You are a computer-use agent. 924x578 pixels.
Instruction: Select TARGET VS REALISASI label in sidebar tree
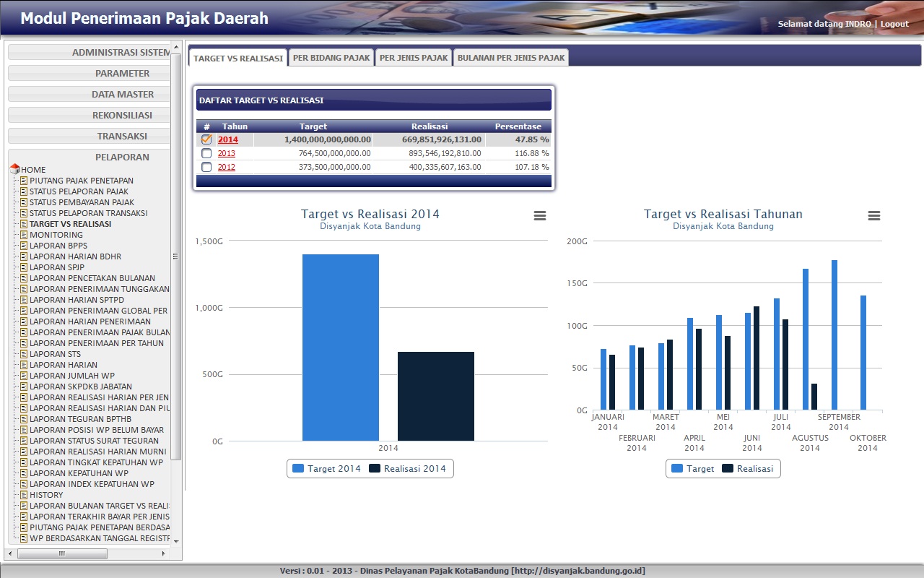pyautogui.click(x=71, y=224)
